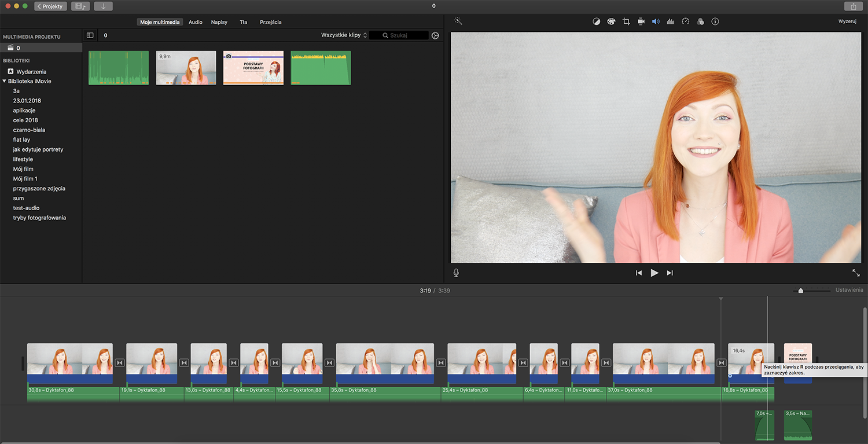This screenshot has height=444, width=868.
Task: Show clip information icon
Action: [x=715, y=21]
